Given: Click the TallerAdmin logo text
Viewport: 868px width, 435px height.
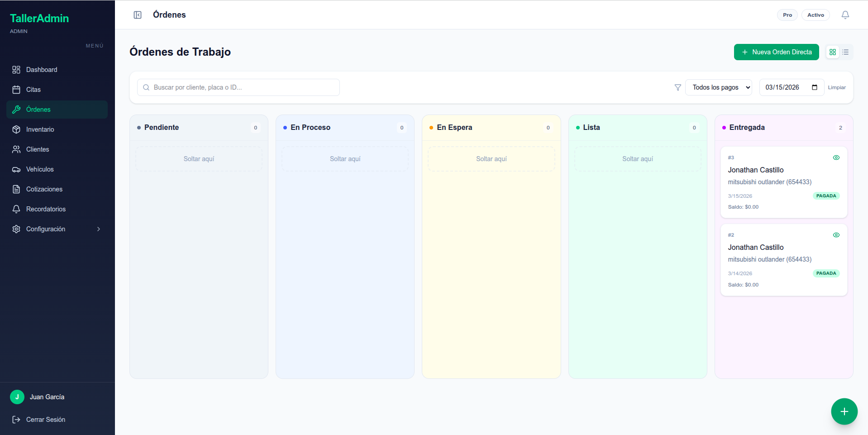Looking at the screenshot, I should pyautogui.click(x=39, y=19).
